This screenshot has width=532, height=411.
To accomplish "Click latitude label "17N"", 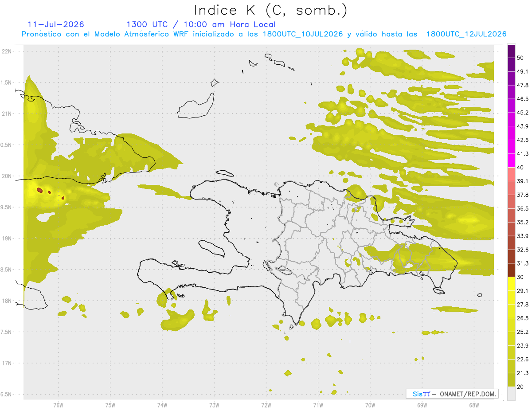I will click(x=7, y=363).
